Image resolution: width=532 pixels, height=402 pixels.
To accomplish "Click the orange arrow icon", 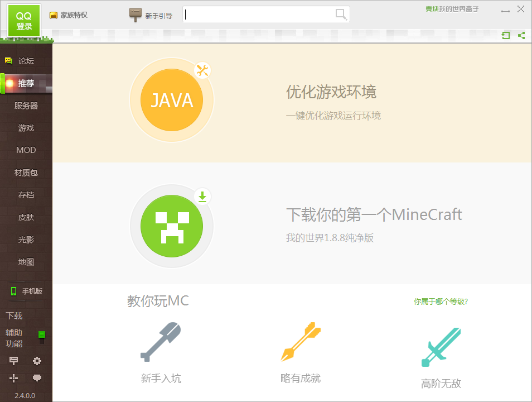I will point(301,342).
